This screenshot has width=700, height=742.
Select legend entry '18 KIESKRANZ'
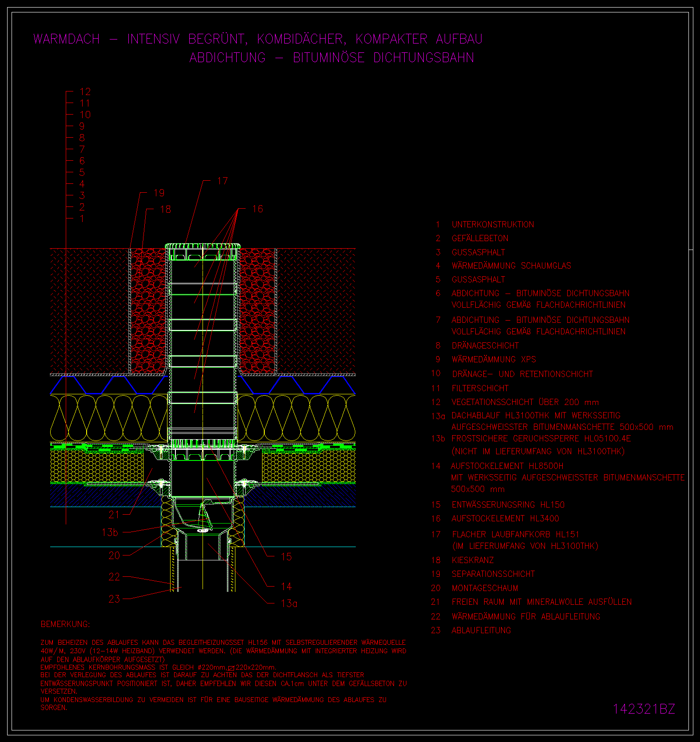point(462,560)
